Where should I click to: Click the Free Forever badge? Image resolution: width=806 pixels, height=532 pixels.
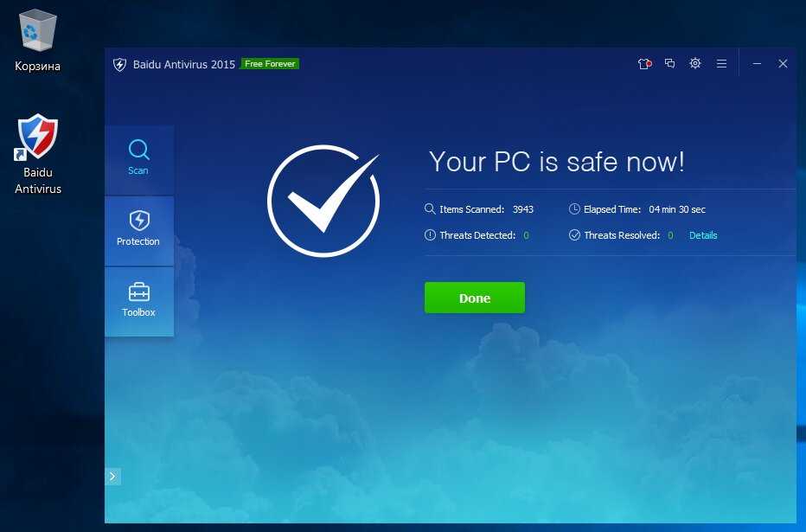tap(270, 64)
